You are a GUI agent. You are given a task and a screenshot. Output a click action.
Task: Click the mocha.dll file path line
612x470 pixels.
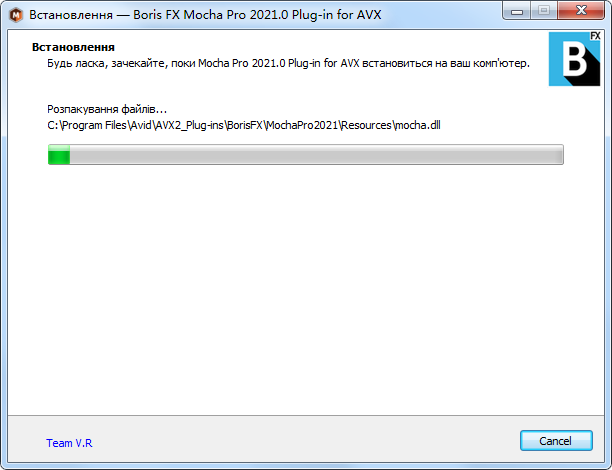(244, 125)
